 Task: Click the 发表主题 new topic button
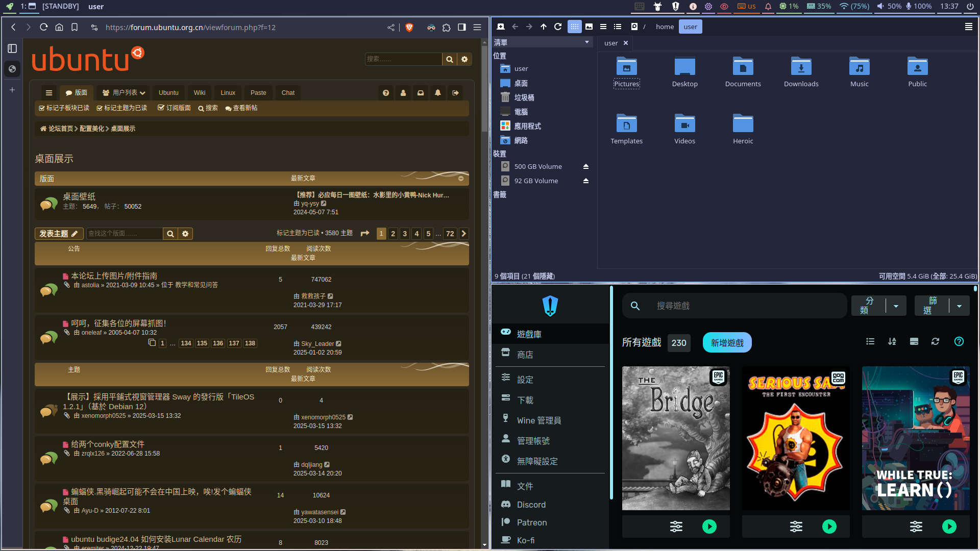click(59, 234)
